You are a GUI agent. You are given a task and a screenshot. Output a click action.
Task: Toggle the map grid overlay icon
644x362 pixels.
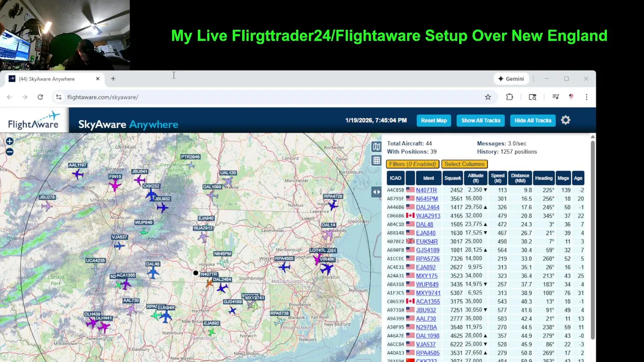[376, 160]
